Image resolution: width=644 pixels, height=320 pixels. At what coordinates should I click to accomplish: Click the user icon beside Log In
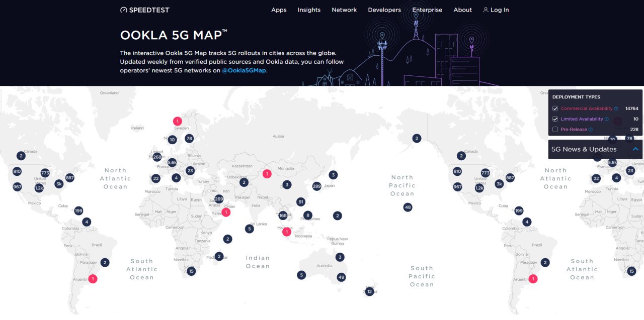[486, 10]
